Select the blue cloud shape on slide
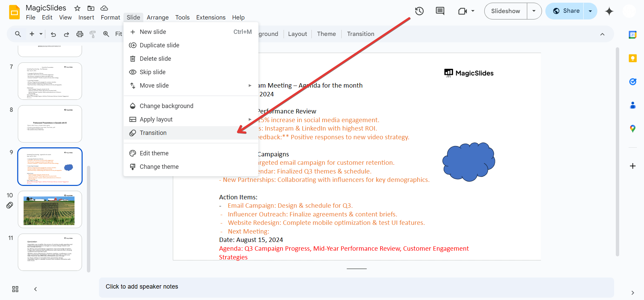 point(468,162)
